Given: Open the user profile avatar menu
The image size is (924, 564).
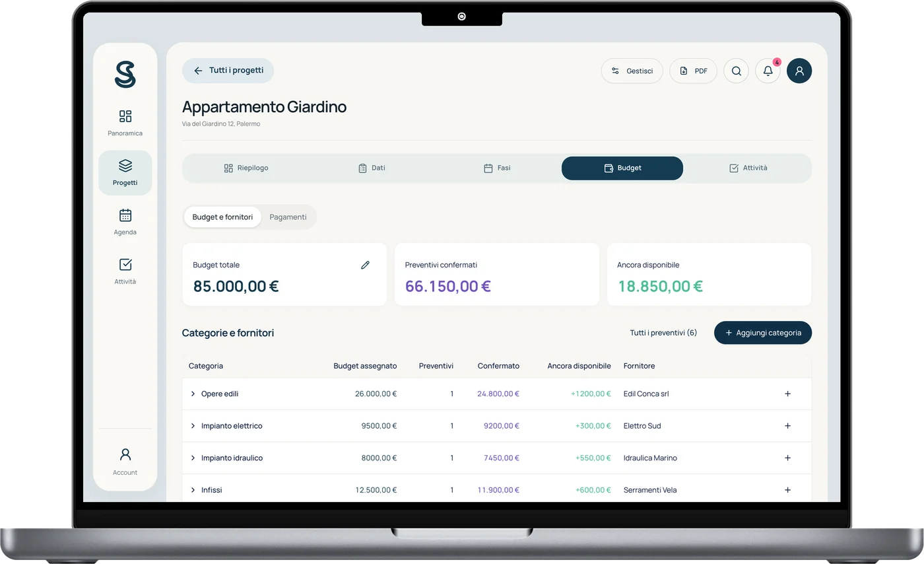Looking at the screenshot, I should pyautogui.click(x=799, y=71).
